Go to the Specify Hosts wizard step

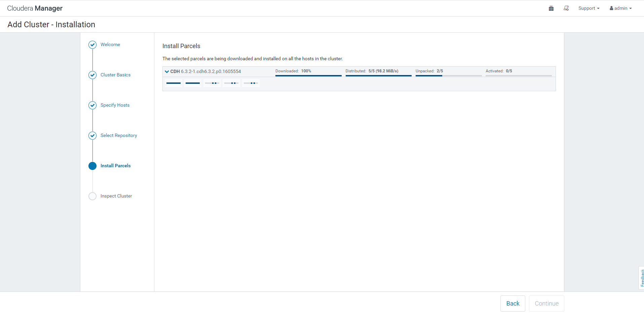tap(115, 105)
